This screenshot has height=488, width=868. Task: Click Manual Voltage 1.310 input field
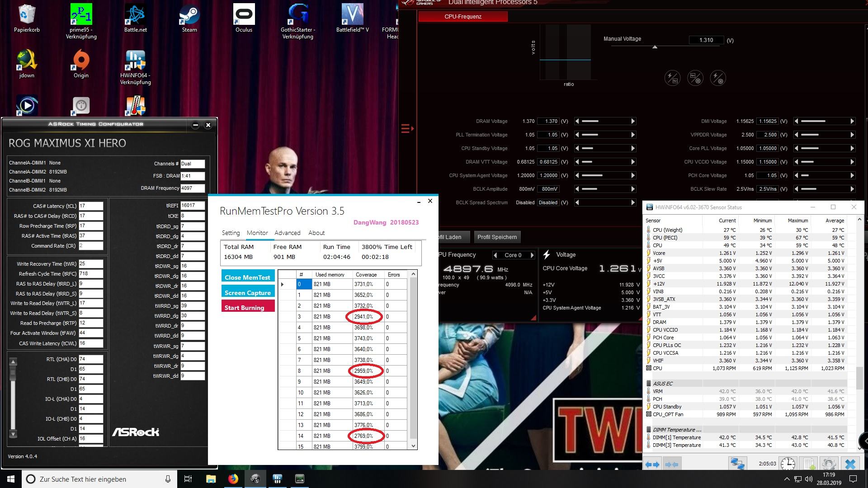(x=706, y=40)
